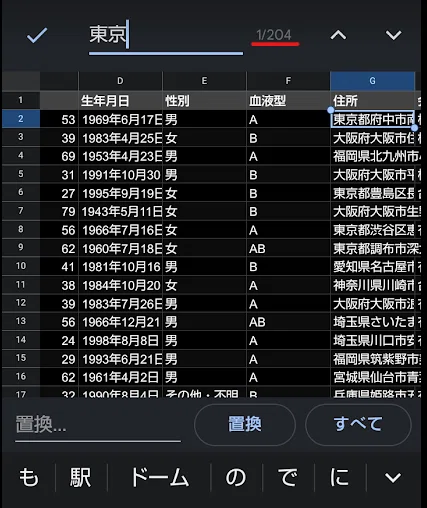
Task: Choose keyboard suggestion 駅
Action: point(81,477)
